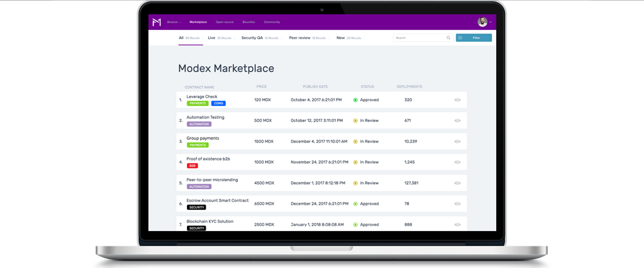Select the All results tab
Image resolution: width=644 pixels, height=268 pixels.
(x=189, y=38)
